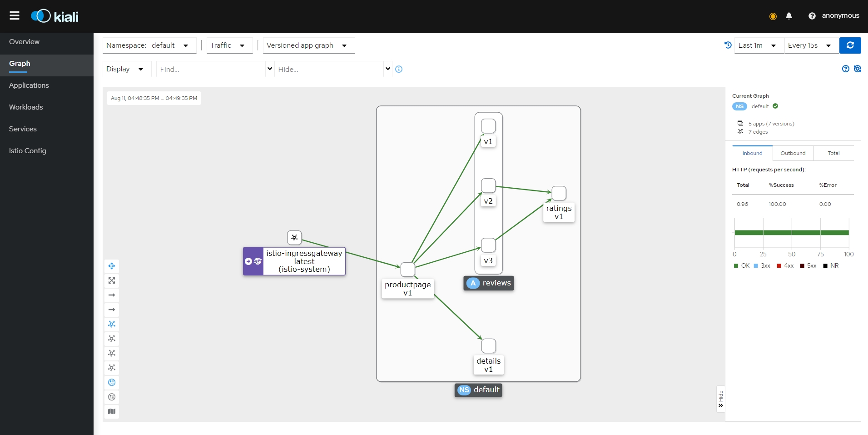Click the Find/Hide info help icon
Screen dimensions: 868x435
[399, 69]
